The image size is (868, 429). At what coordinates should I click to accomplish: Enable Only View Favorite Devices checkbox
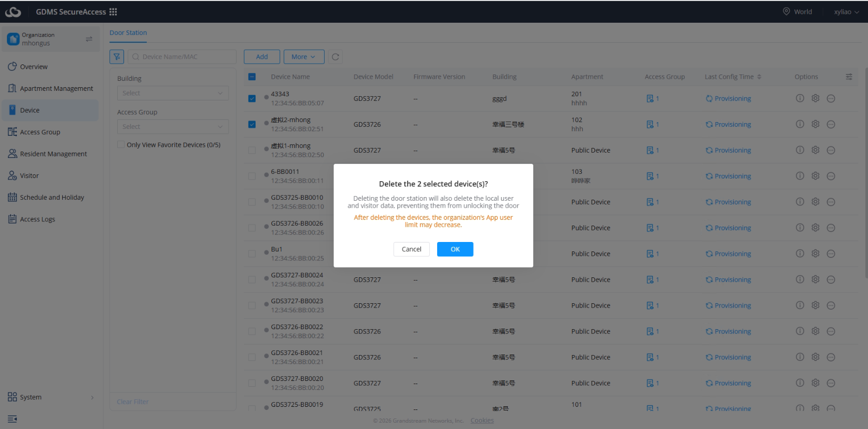(121, 144)
